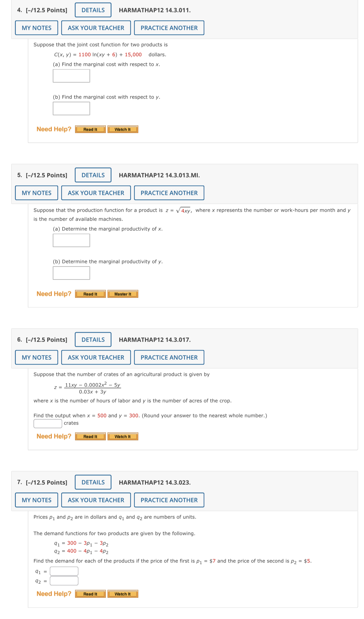Click PRACTICE ANOTHER for question 7
The image size is (364, 619).
click(x=169, y=500)
